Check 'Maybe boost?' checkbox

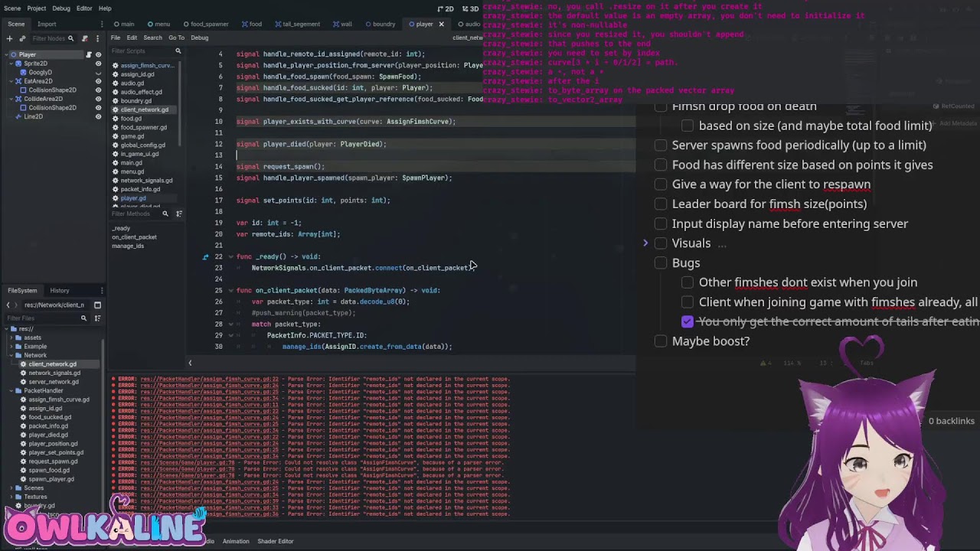(661, 341)
